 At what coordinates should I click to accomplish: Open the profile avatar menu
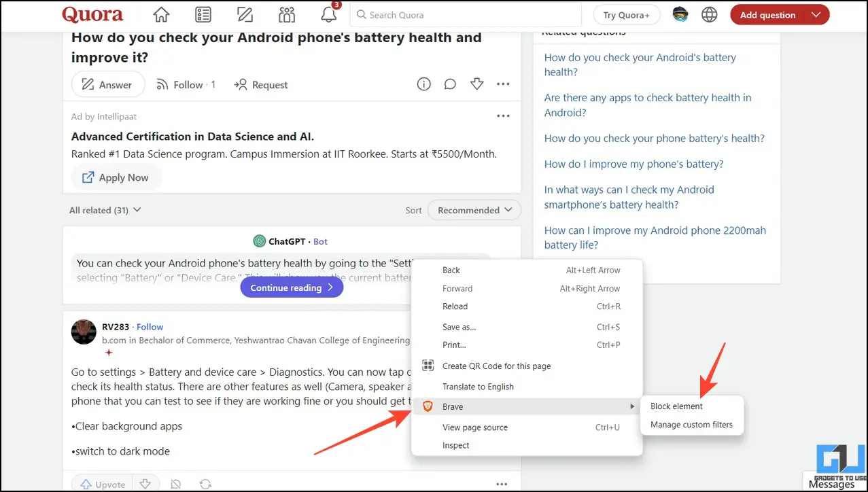680,14
